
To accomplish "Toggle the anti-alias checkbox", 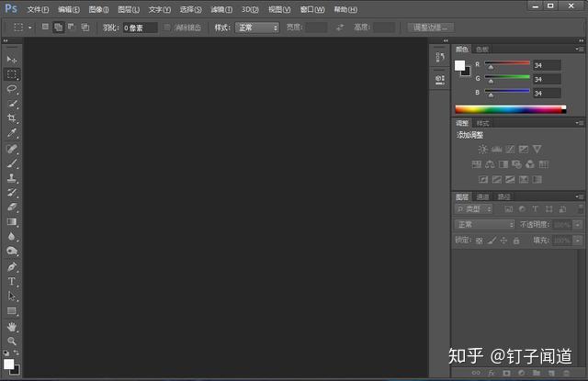I will pos(167,28).
